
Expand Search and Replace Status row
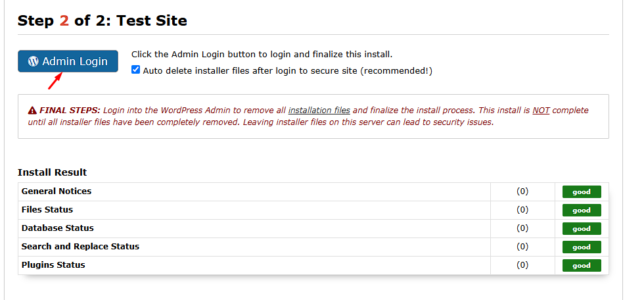tap(80, 247)
